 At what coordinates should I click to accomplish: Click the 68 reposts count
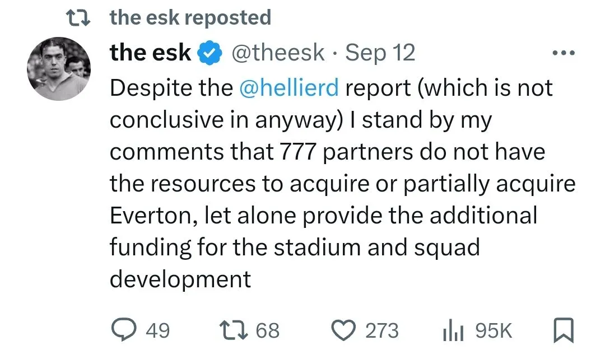267,330
